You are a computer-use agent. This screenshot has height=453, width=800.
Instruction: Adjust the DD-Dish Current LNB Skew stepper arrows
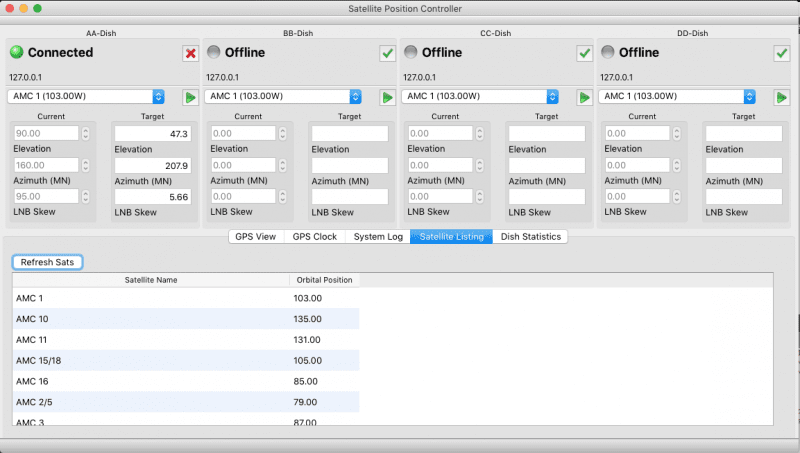tap(677, 196)
